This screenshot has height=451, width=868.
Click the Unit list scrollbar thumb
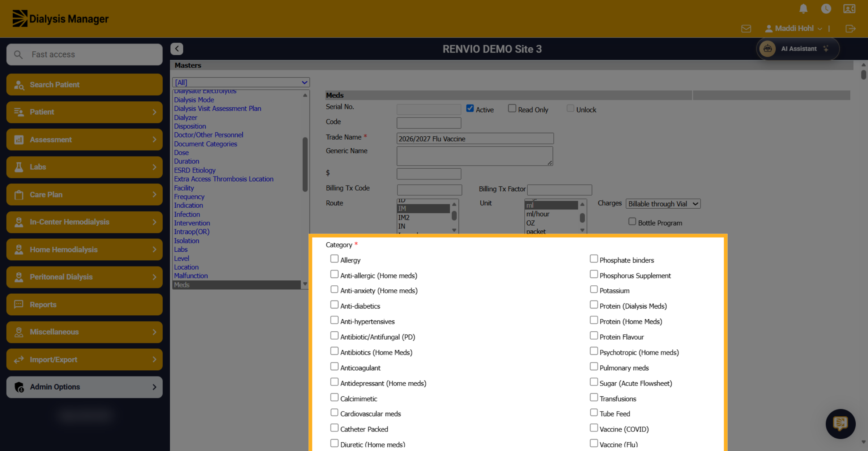point(582,218)
